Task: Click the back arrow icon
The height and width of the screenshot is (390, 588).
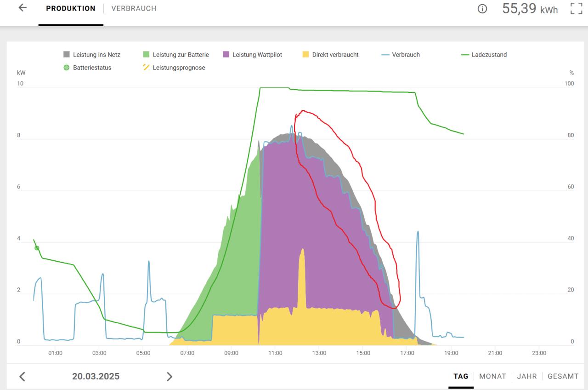Action: click(x=23, y=8)
